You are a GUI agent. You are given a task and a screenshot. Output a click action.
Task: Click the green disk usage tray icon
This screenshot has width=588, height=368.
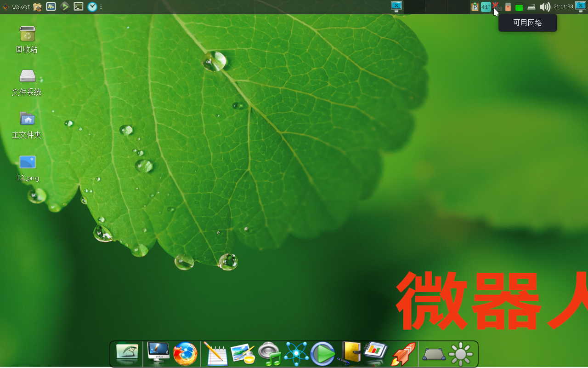tap(519, 7)
